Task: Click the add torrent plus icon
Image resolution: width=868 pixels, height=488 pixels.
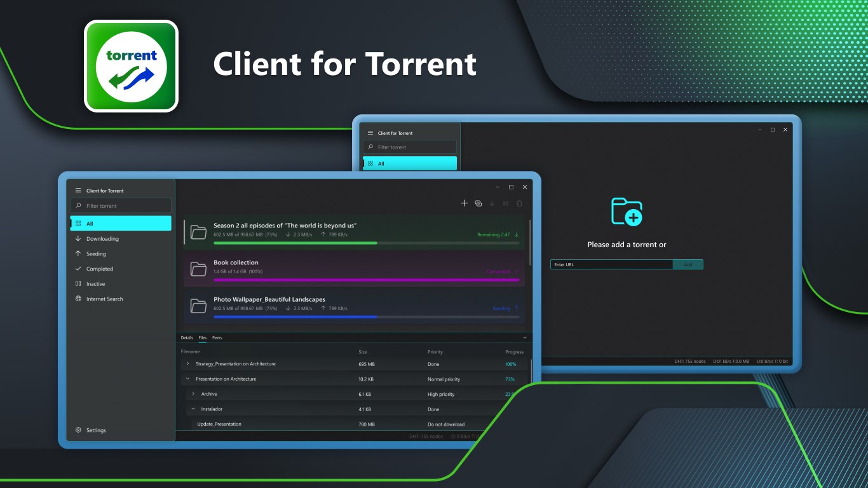Action: tap(465, 203)
